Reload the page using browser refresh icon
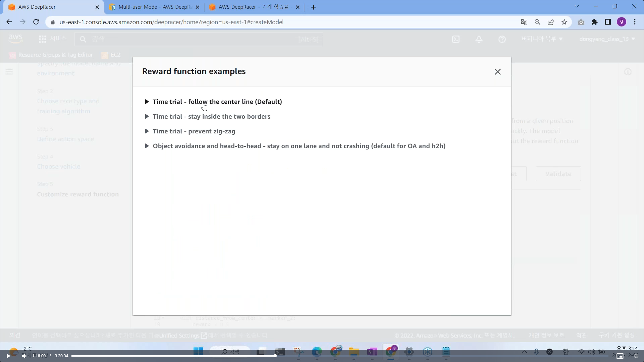Screen dimensions: 644x362 pyautogui.click(x=36, y=22)
